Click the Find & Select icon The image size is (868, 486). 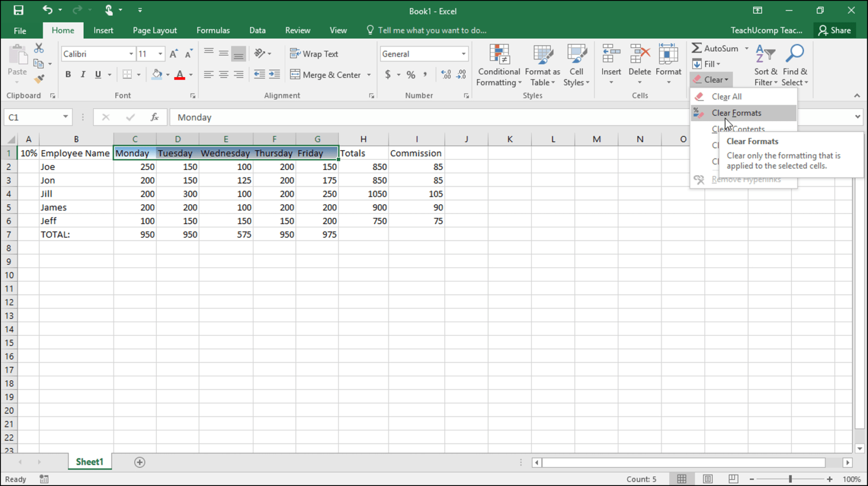click(794, 65)
